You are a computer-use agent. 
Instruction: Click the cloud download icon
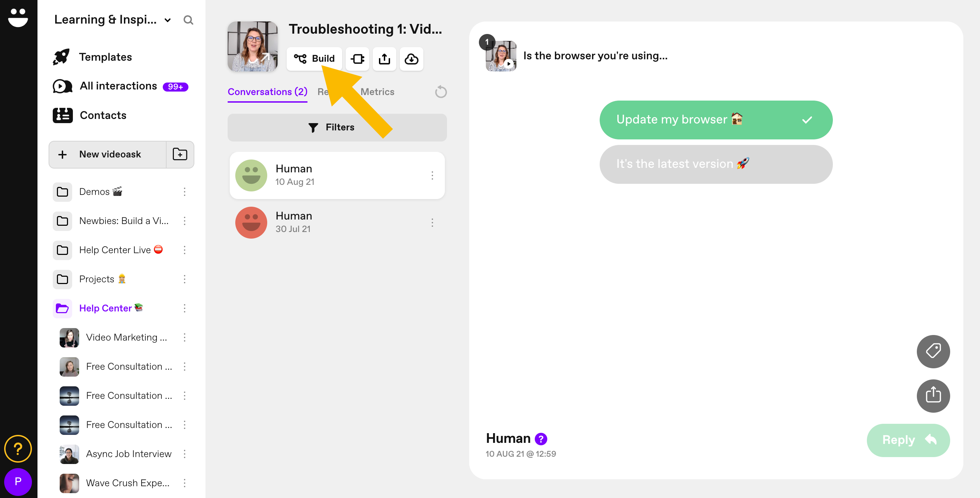click(x=411, y=59)
